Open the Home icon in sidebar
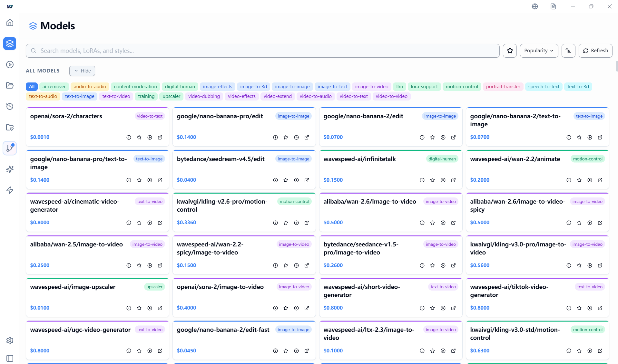 [10, 23]
